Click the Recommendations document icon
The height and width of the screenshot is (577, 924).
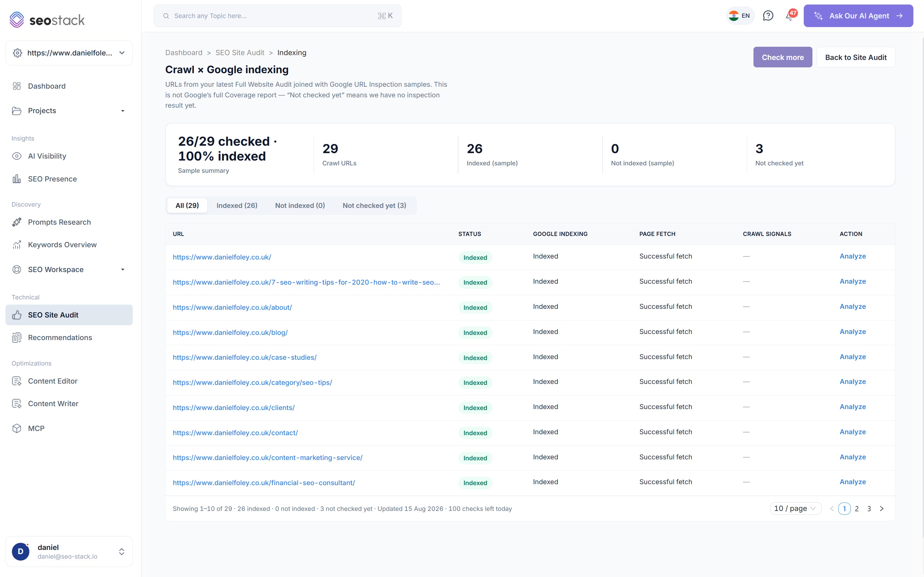click(x=17, y=337)
